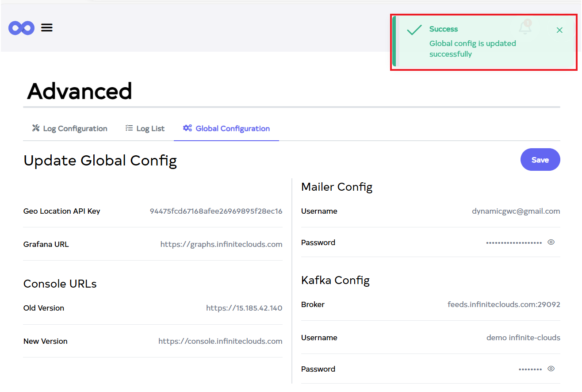The image size is (582, 392).
Task: Click the green checkmark success icon
Action: tap(414, 30)
